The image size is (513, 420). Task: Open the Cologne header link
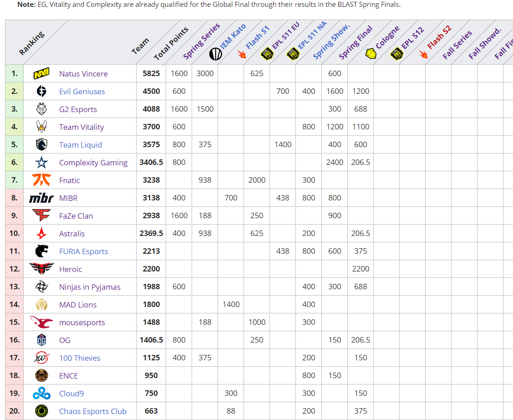pyautogui.click(x=388, y=37)
